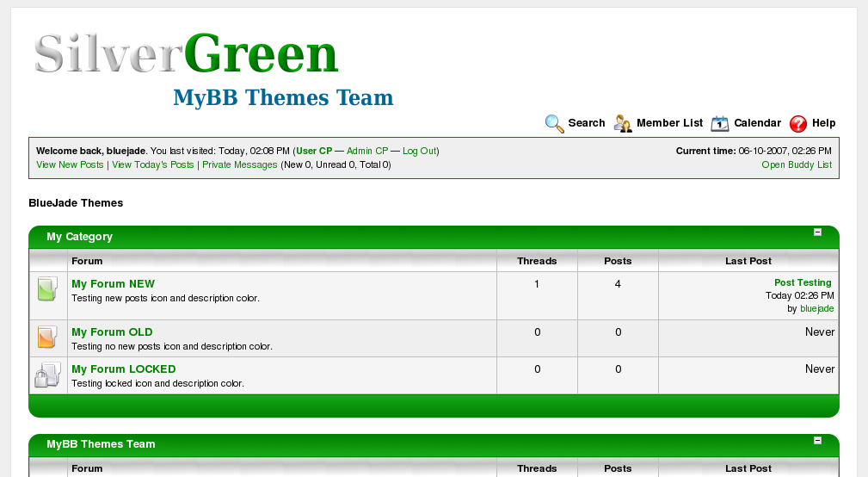Viewport: 868px width, 477px height.
Task: Open the User CP link
Action: 314,151
